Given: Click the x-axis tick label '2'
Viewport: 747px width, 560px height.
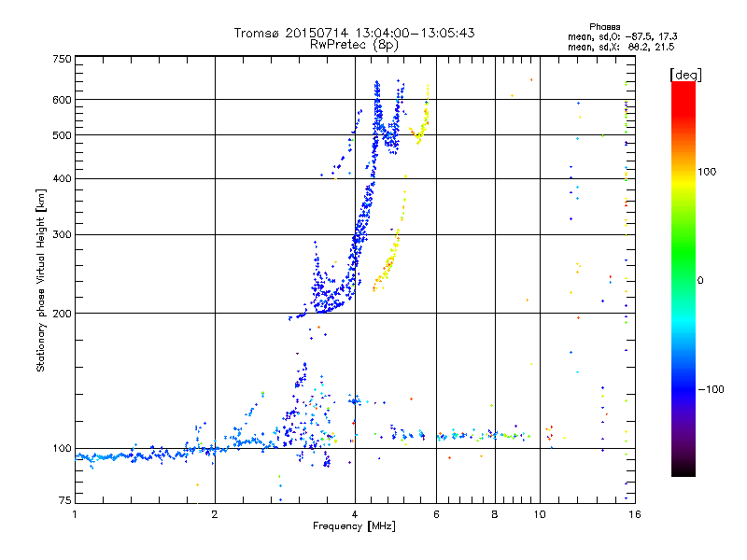Looking at the screenshot, I should [x=215, y=514].
